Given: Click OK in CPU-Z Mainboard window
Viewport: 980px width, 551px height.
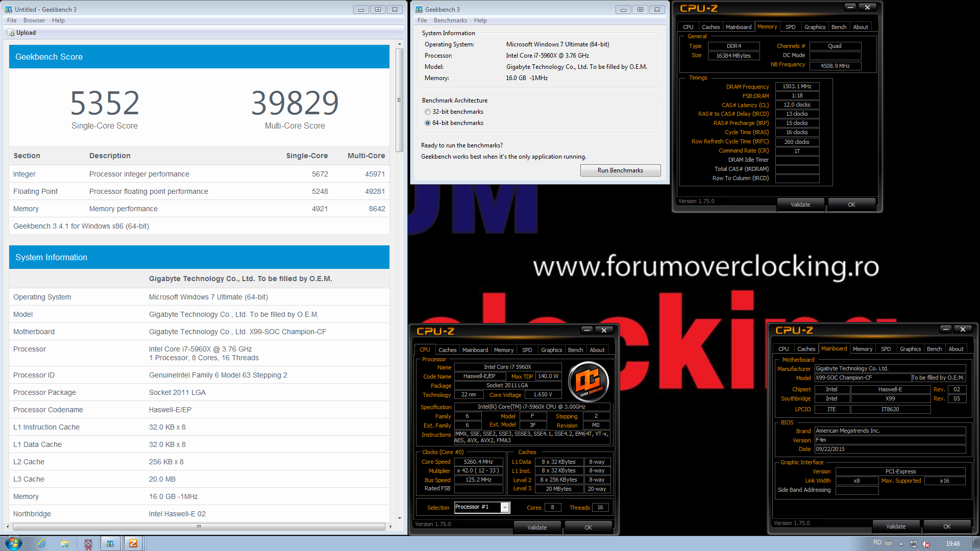Looking at the screenshot, I should click(x=947, y=527).
